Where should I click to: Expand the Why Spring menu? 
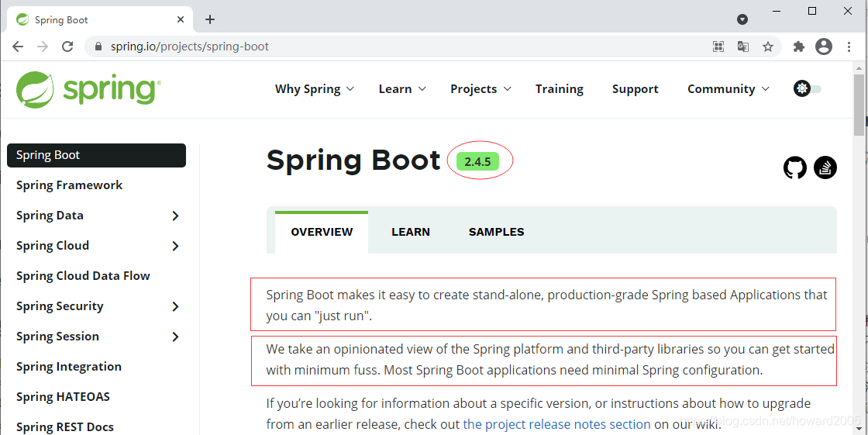(315, 88)
